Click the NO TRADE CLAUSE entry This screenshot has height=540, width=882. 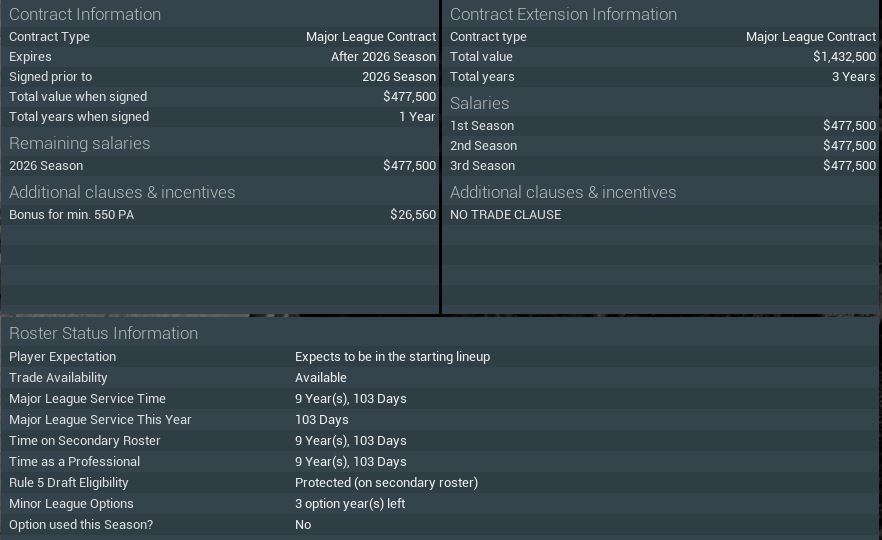pos(505,215)
